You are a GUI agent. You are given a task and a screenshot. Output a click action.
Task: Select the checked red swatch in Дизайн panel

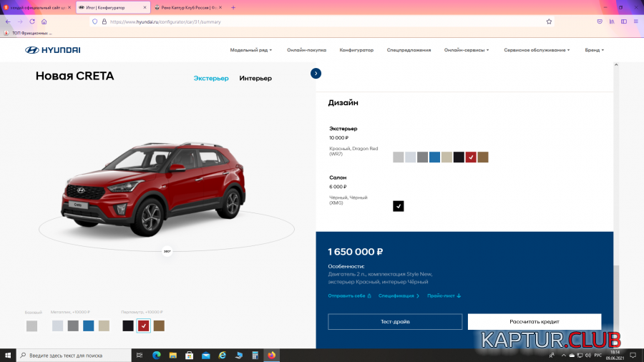tap(471, 157)
